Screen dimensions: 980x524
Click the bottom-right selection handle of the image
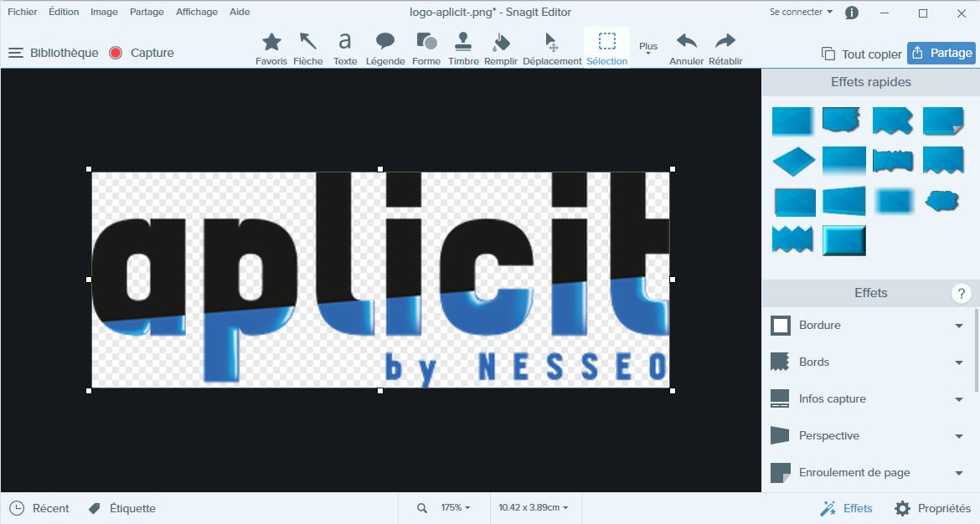tap(673, 391)
